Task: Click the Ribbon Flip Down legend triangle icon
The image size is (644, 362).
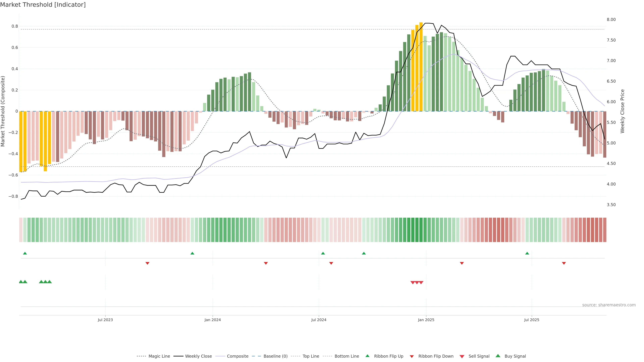Action: tap(412, 356)
